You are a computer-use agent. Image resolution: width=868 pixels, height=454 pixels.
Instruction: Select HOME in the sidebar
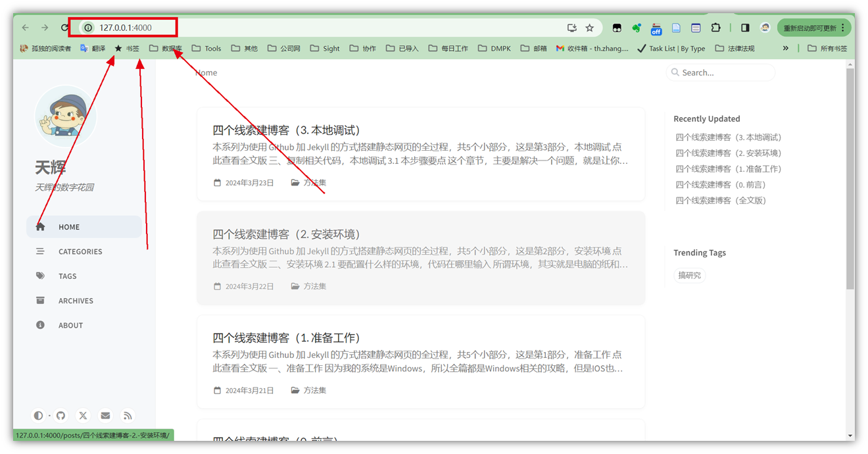(x=84, y=226)
